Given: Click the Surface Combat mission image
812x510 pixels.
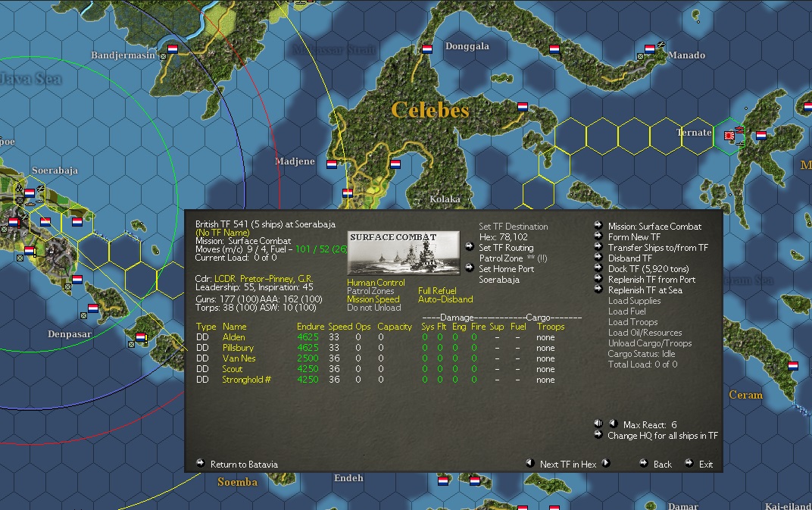Looking at the screenshot, I should pos(403,253).
